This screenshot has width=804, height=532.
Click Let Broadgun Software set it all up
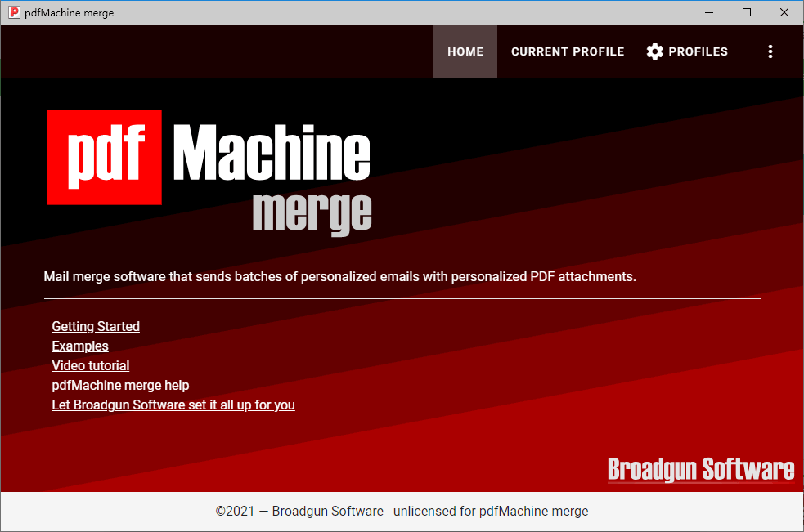point(173,405)
